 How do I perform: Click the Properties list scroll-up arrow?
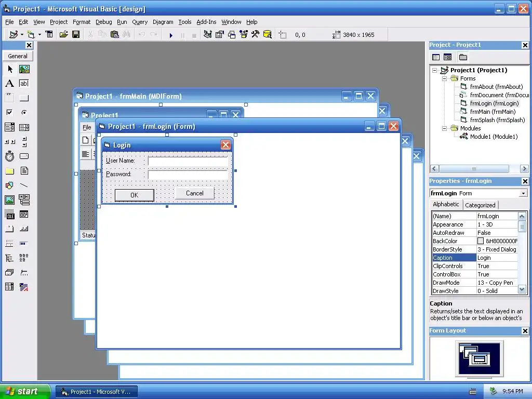[x=522, y=216]
